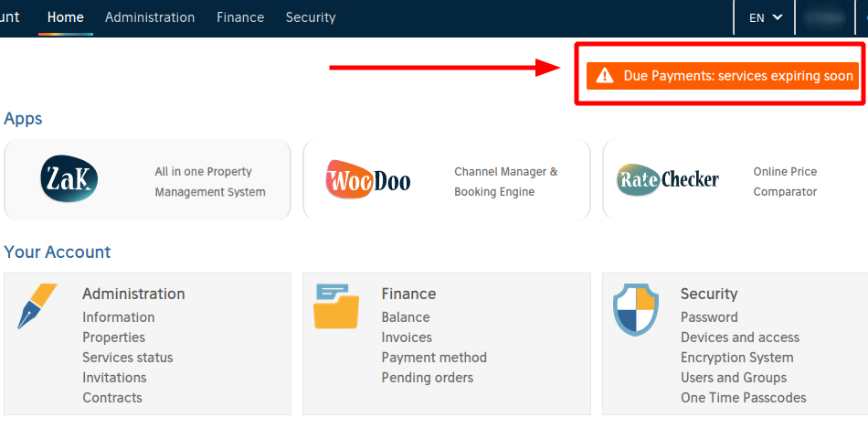The height and width of the screenshot is (429, 868).
Task: Open the Administration menu in top bar
Action: click(150, 17)
